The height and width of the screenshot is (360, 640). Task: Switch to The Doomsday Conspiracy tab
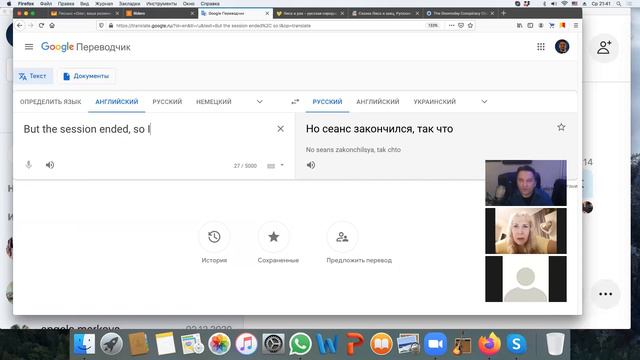click(x=459, y=13)
